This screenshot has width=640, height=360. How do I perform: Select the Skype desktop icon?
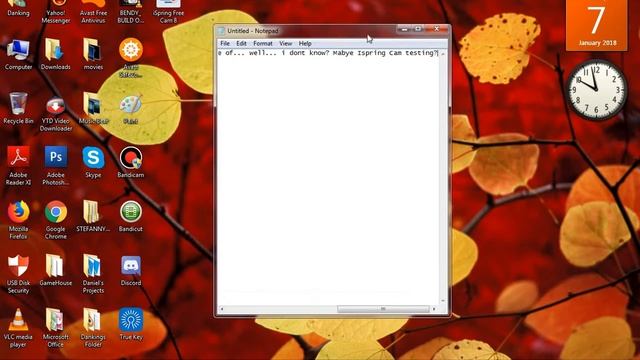[x=93, y=162]
